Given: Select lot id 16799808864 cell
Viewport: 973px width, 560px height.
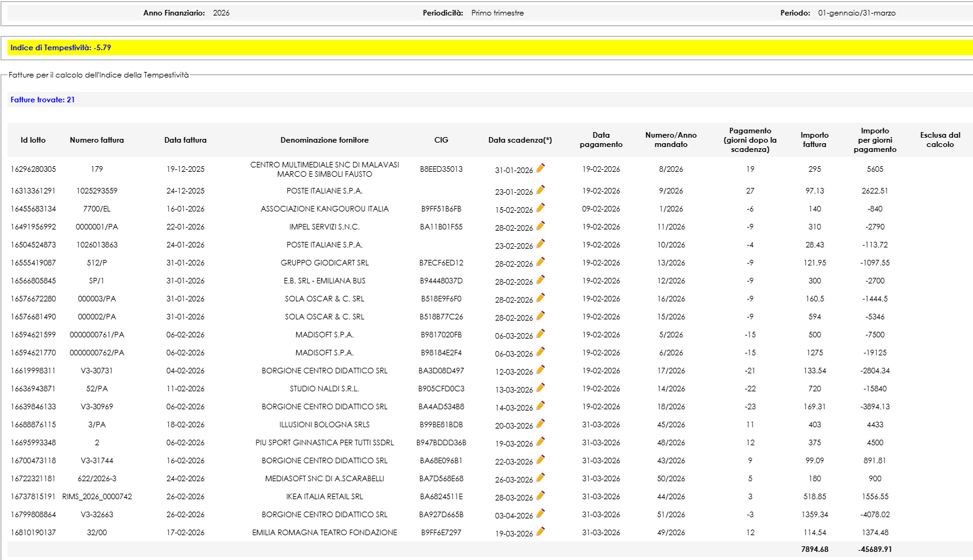Looking at the screenshot, I should click(33, 515).
